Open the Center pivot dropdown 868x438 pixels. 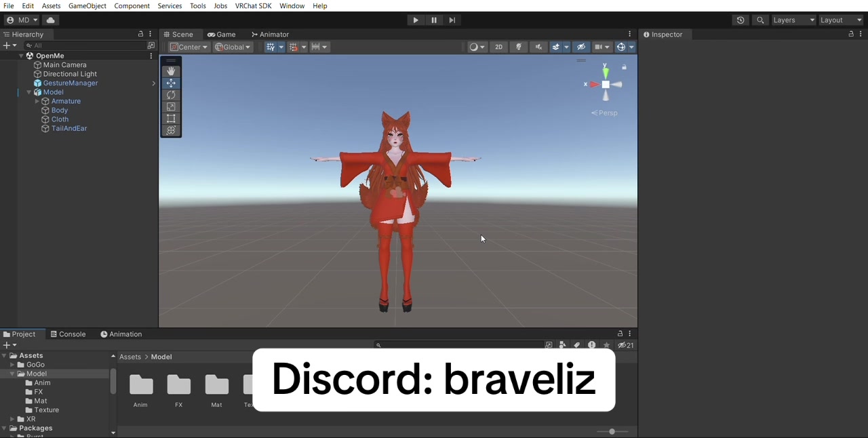click(x=189, y=47)
